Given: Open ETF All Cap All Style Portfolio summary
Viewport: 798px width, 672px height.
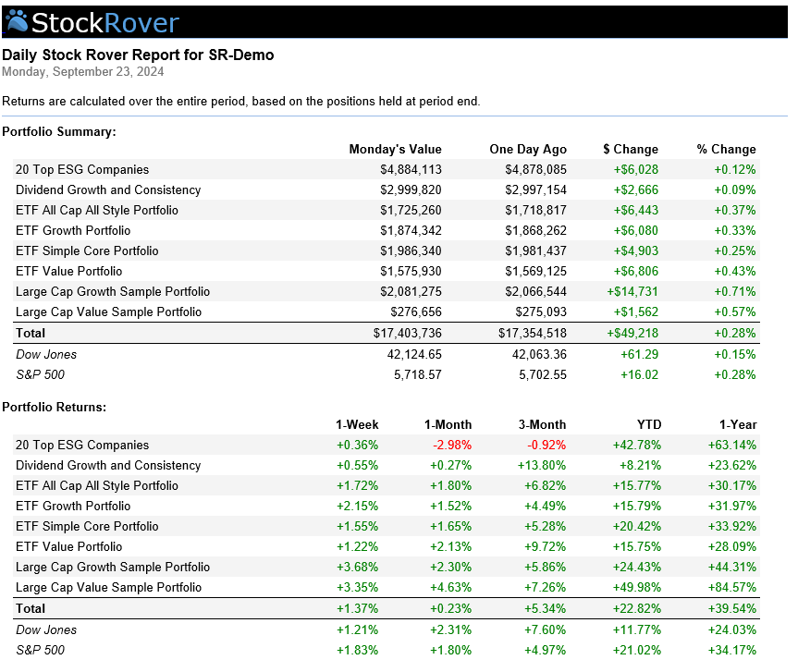Looking at the screenshot, I should click(x=387, y=210).
